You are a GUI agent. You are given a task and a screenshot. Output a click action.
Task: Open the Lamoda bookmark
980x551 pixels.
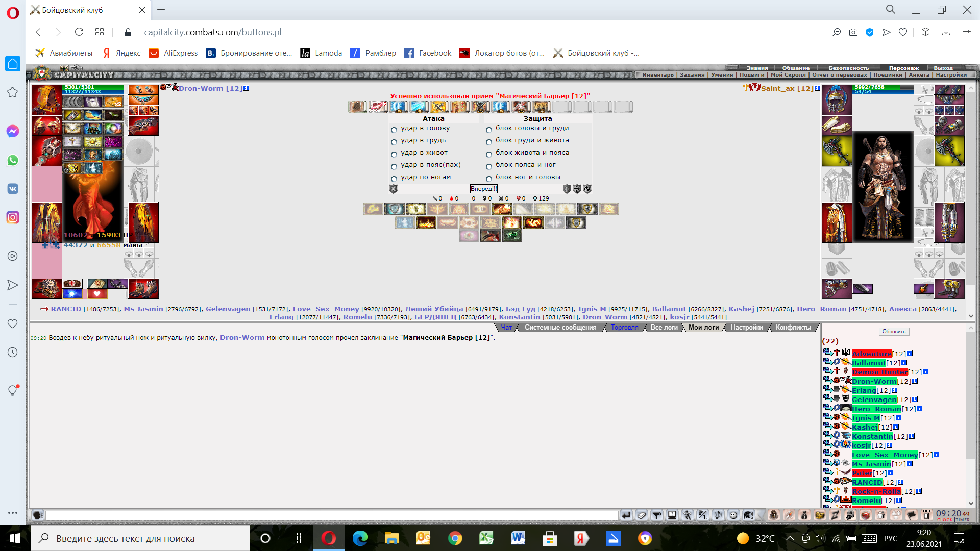pos(322,53)
